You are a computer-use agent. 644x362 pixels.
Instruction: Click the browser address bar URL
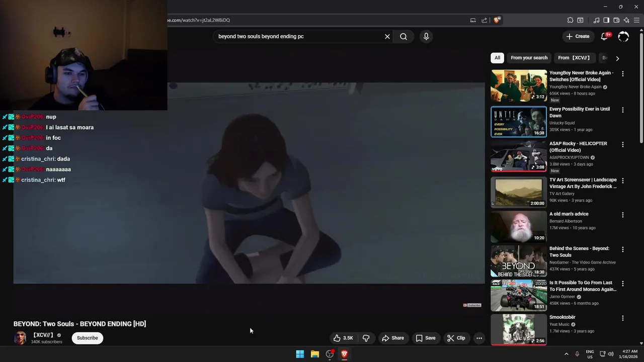point(199,20)
